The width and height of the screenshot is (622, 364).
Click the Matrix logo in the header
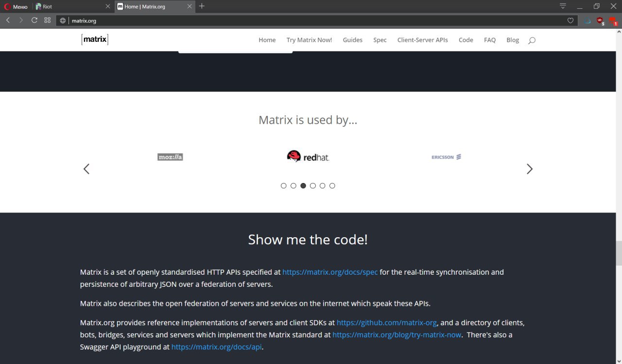(95, 40)
